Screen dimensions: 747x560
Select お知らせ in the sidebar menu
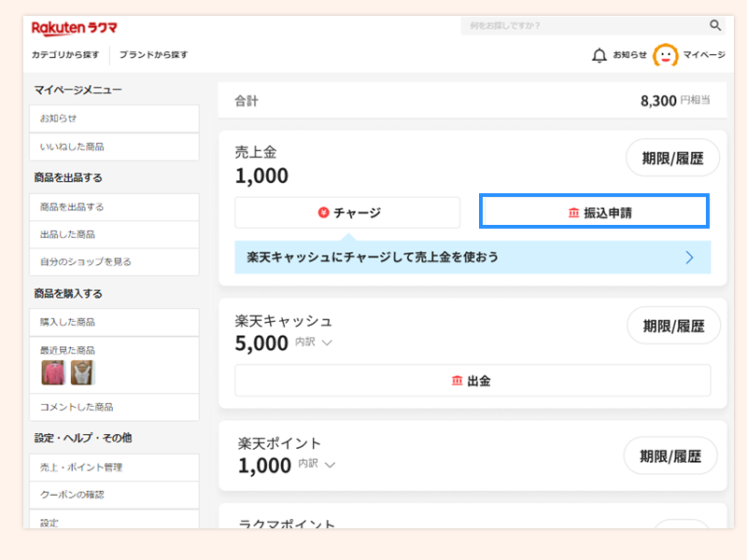pos(114,119)
